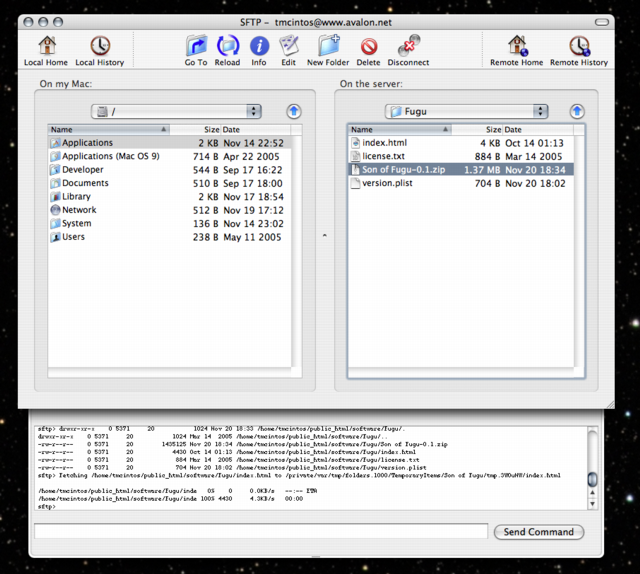Open local path popup showing /

coord(176,111)
